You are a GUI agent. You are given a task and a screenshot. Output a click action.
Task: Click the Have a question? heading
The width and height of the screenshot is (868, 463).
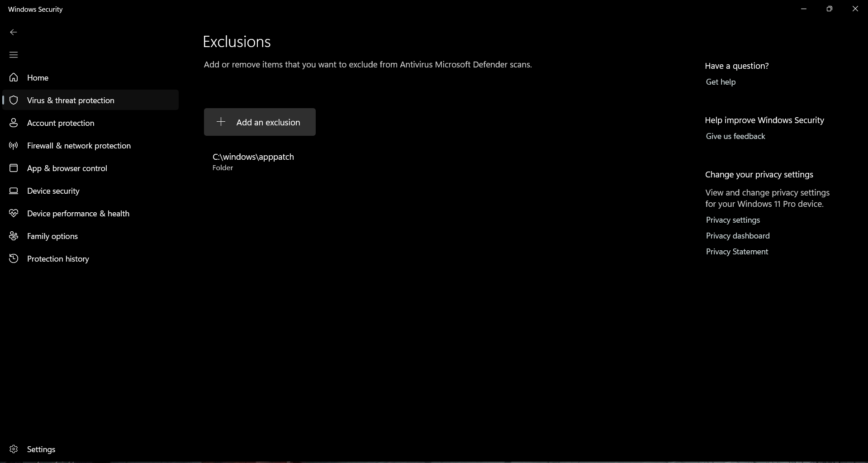[737, 66]
